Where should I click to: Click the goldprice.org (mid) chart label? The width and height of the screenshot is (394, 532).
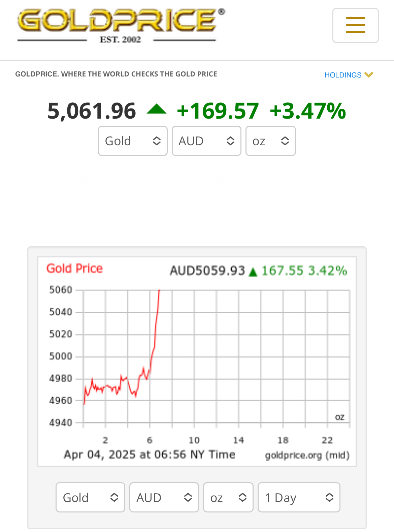coord(307,455)
